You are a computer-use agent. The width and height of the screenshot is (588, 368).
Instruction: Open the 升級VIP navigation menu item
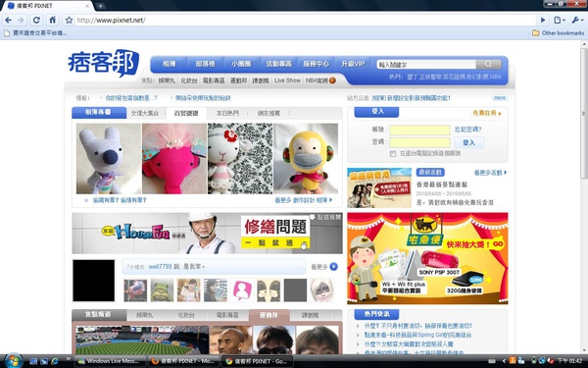[353, 64]
